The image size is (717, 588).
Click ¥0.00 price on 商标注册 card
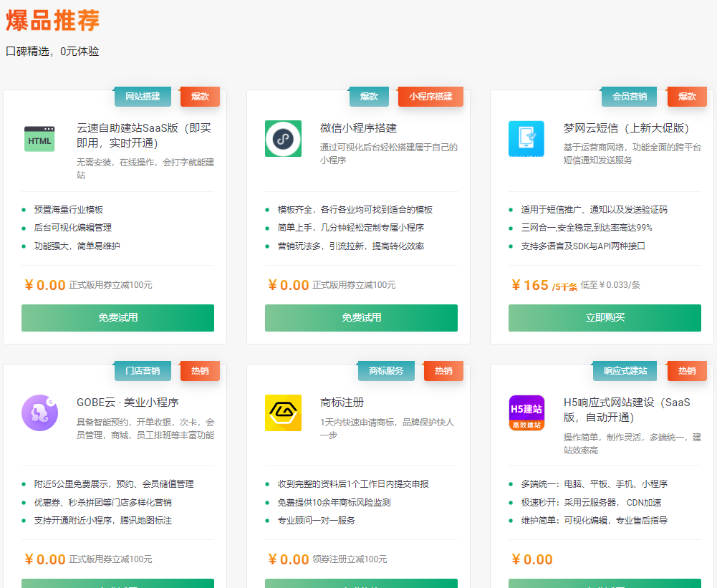coord(289,559)
